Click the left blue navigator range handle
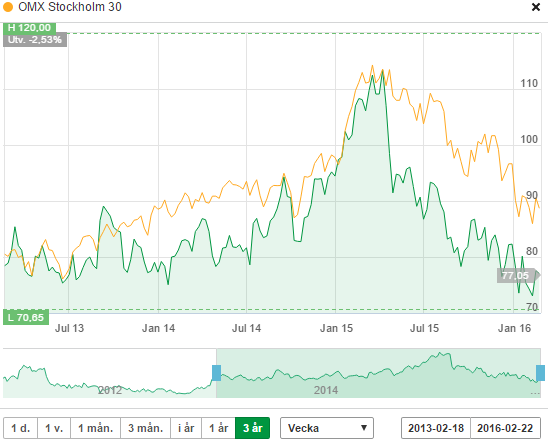This screenshot has width=548, height=443. coord(216,373)
